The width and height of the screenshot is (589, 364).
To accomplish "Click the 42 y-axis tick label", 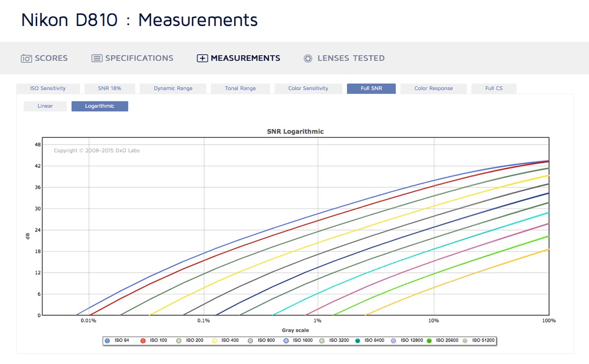I will pos(38,166).
